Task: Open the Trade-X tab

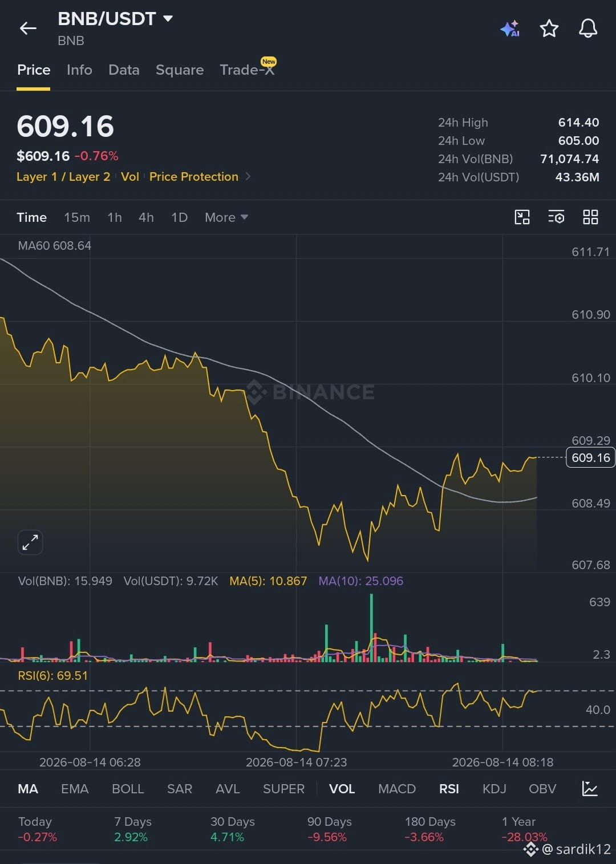Action: (x=247, y=70)
